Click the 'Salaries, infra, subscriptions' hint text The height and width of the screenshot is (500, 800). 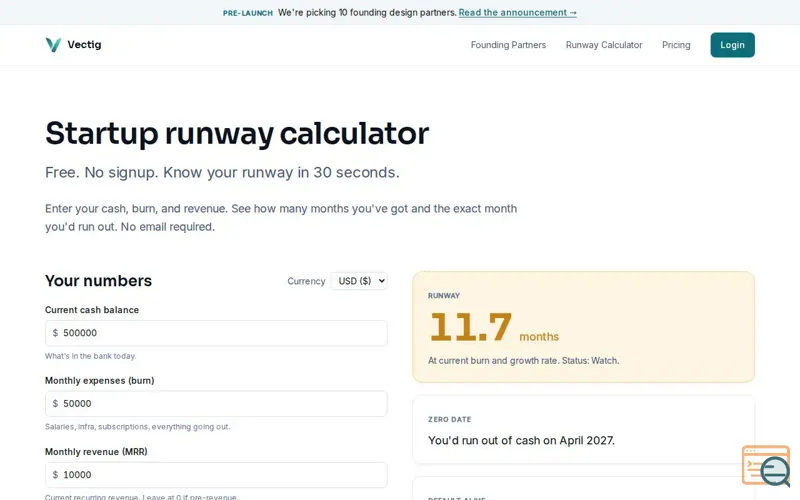coord(137,427)
